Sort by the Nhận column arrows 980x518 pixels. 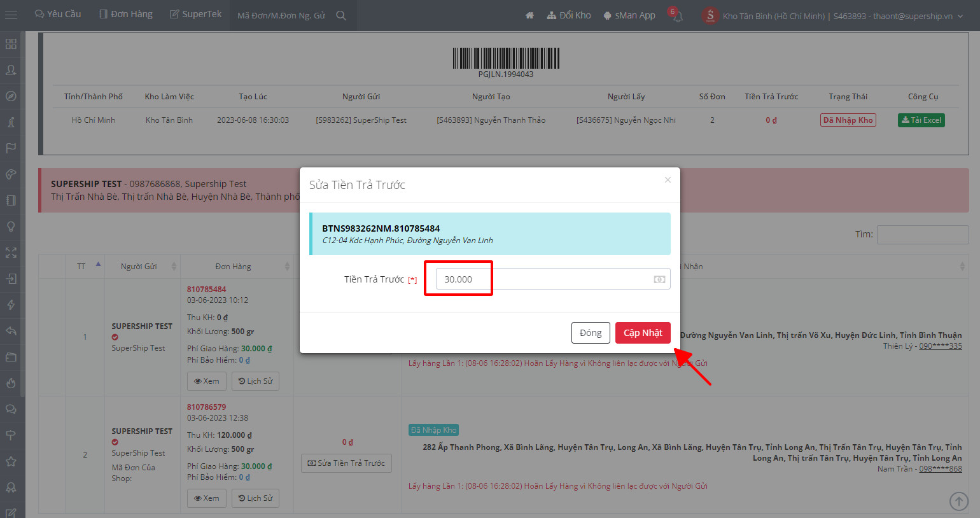coord(962,267)
